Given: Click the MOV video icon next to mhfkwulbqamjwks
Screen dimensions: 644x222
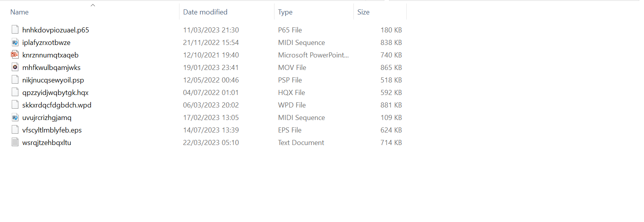Looking at the screenshot, I should (15, 67).
